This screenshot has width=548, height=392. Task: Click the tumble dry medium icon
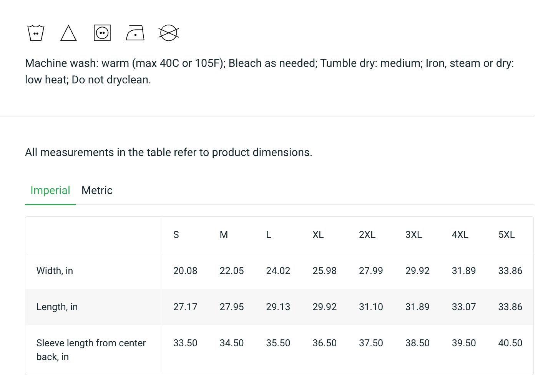point(102,33)
